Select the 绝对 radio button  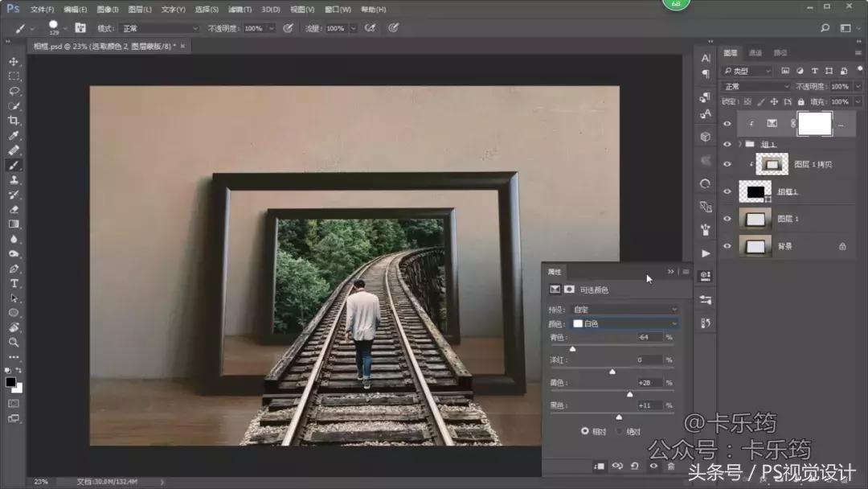pyautogui.click(x=620, y=431)
